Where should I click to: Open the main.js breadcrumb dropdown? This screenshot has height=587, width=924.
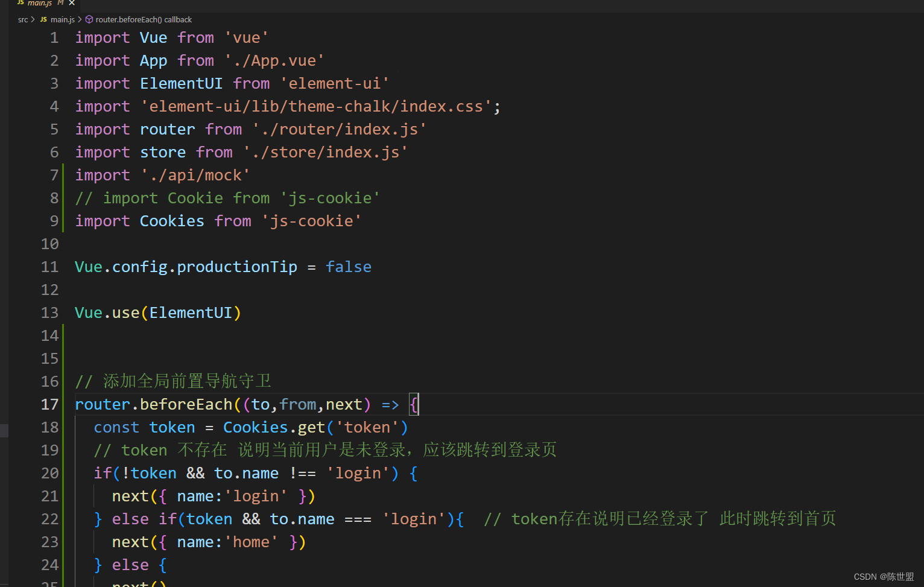[x=63, y=19]
